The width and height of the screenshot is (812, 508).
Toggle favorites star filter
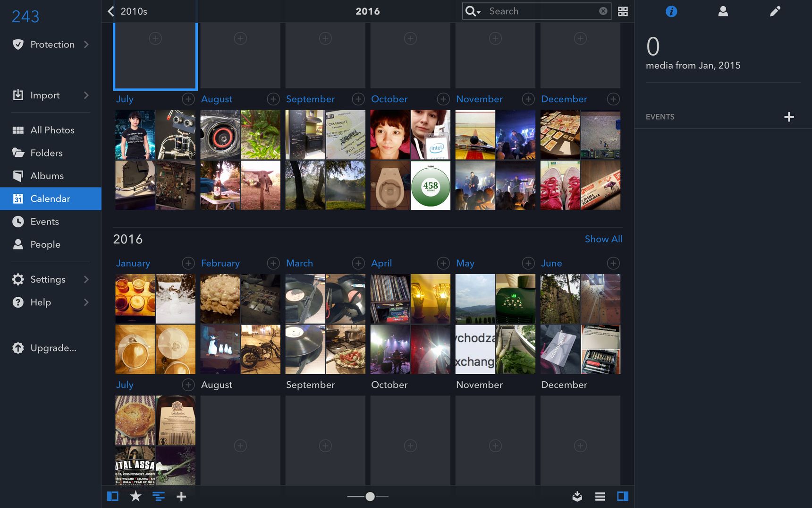[x=135, y=496]
